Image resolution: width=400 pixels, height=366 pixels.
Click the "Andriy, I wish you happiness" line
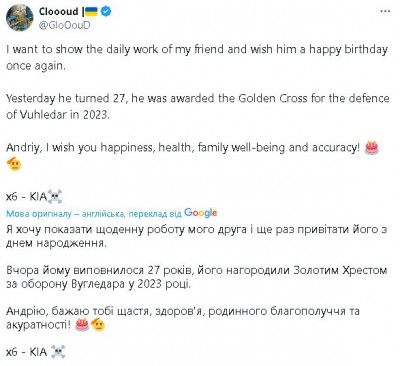183,147
